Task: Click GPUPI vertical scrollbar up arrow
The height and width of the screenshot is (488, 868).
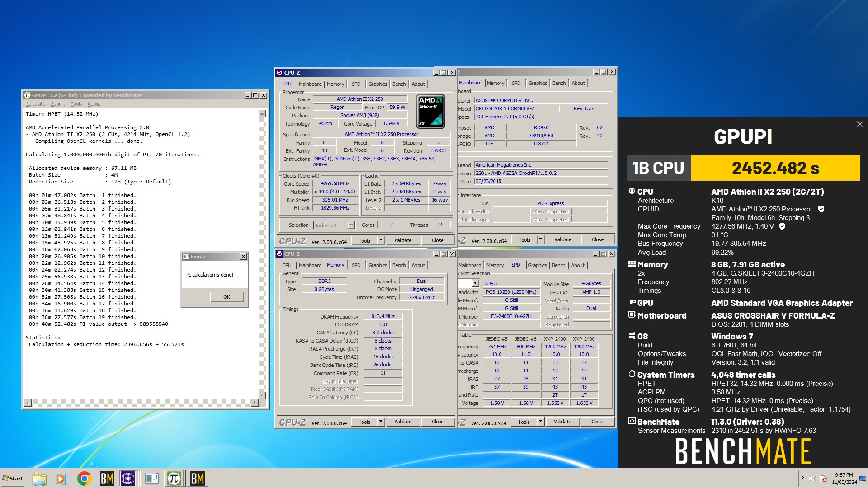Action: 262,114
